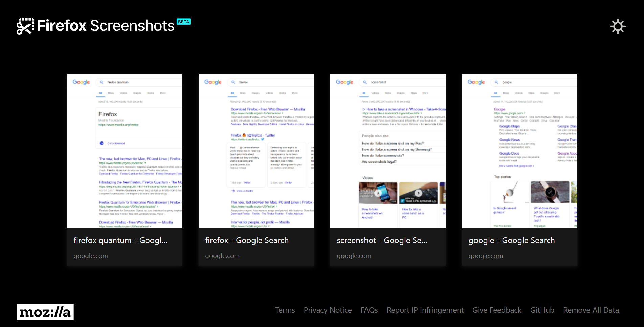
Task: Select the 'google - Google Search' title
Action: point(511,240)
